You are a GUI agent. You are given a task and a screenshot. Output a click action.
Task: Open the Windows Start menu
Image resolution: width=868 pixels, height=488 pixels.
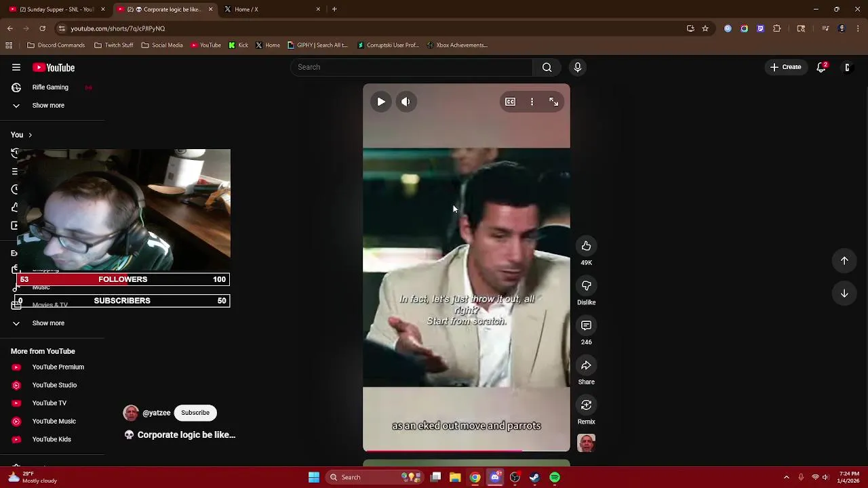click(x=314, y=477)
